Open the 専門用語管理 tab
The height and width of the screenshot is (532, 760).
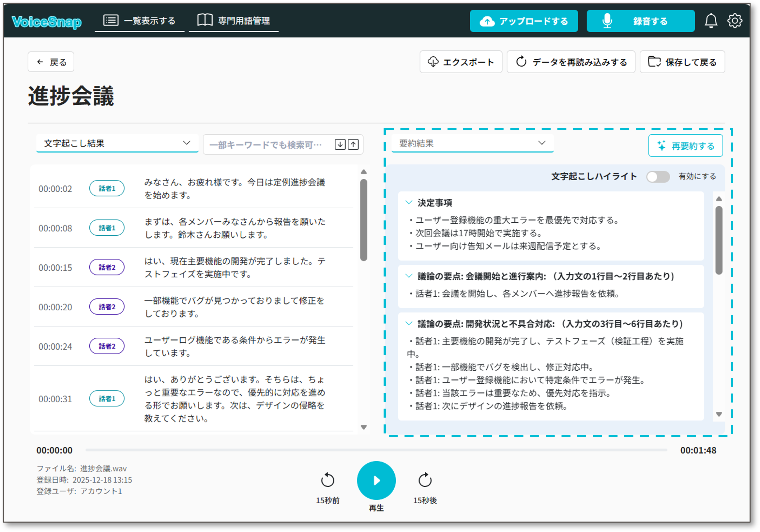point(233,21)
